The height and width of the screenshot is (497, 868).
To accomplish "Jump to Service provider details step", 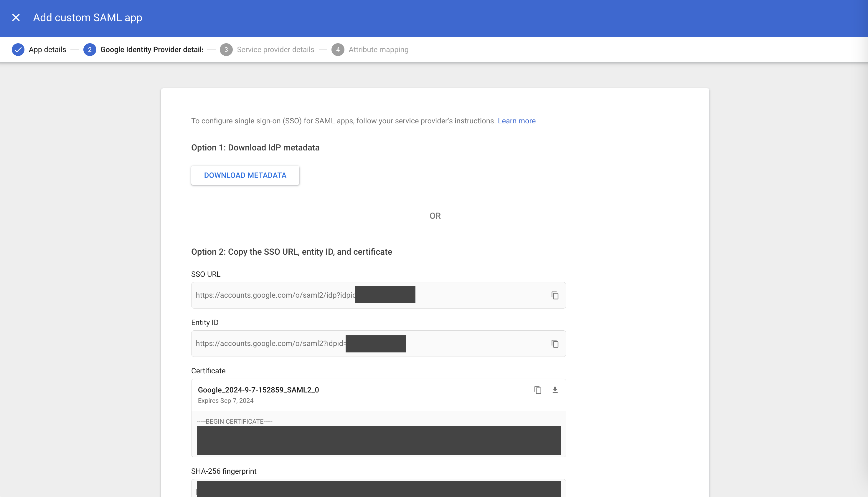I will coord(275,49).
